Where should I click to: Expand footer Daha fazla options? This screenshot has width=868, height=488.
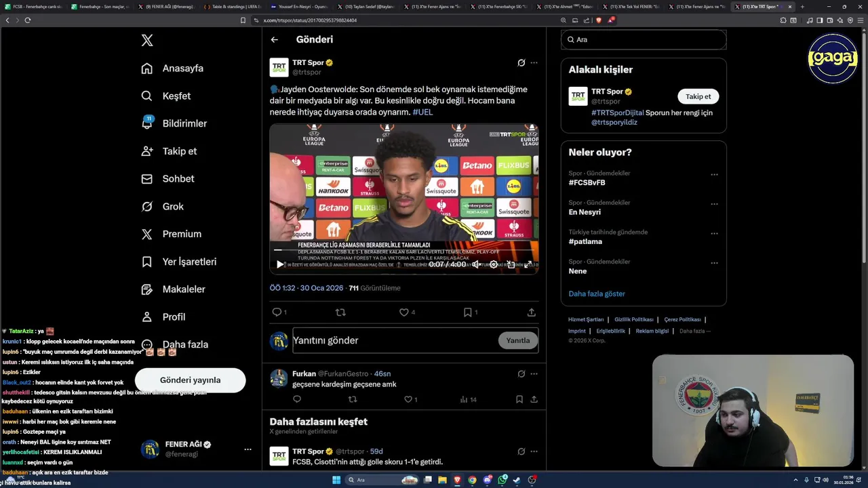coord(695,331)
